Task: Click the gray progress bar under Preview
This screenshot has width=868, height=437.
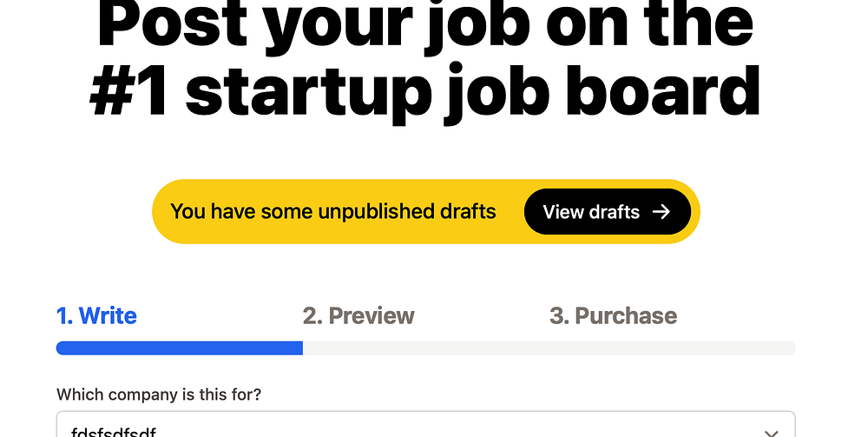Action: (x=425, y=348)
